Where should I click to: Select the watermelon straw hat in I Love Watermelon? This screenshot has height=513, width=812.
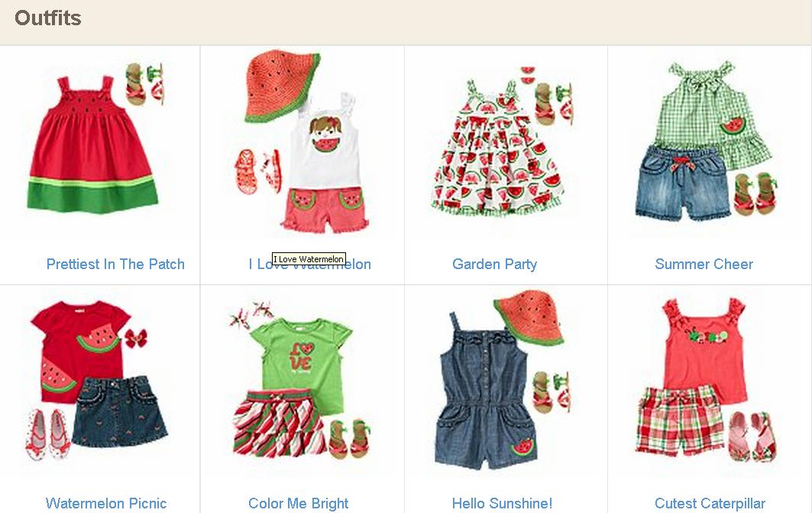[281, 86]
